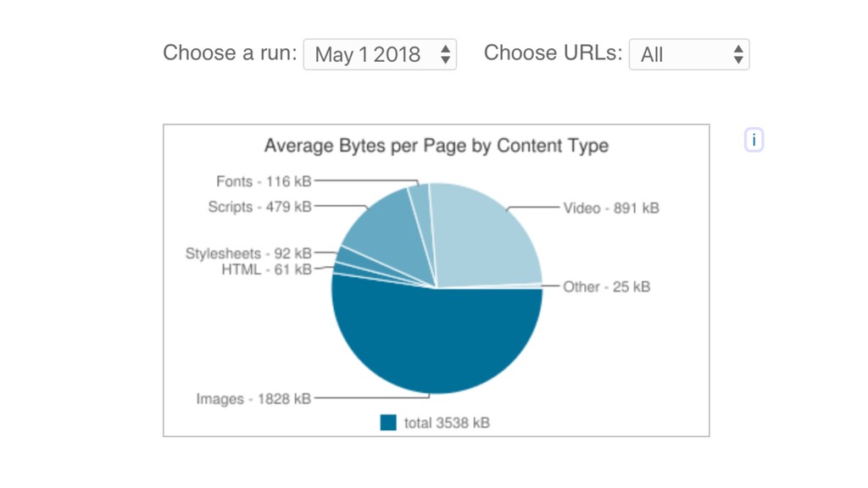The width and height of the screenshot is (868, 488).
Task: Click the 'total 3538 kB' legend text
Action: tap(447, 423)
